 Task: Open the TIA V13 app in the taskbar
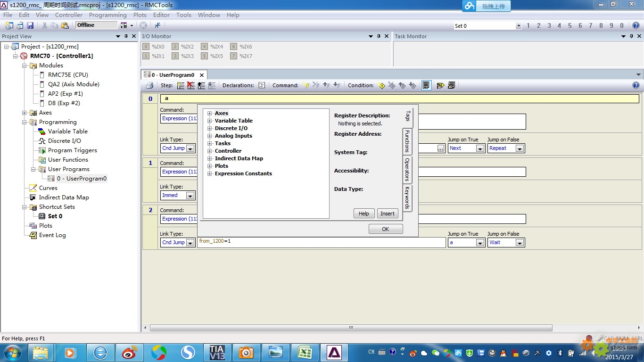(217, 352)
